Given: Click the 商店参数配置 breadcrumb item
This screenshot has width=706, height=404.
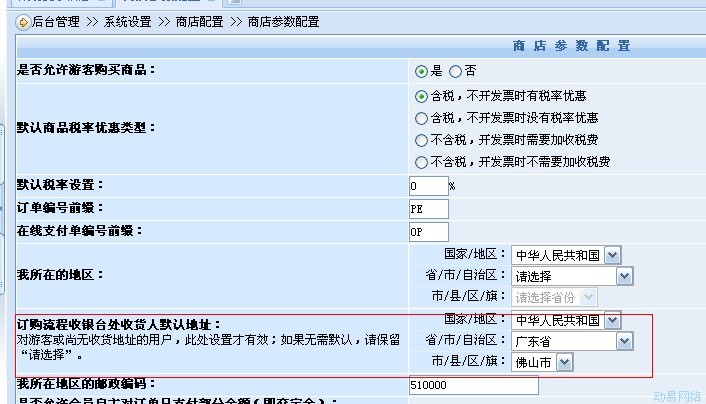Looking at the screenshot, I should [x=283, y=20].
